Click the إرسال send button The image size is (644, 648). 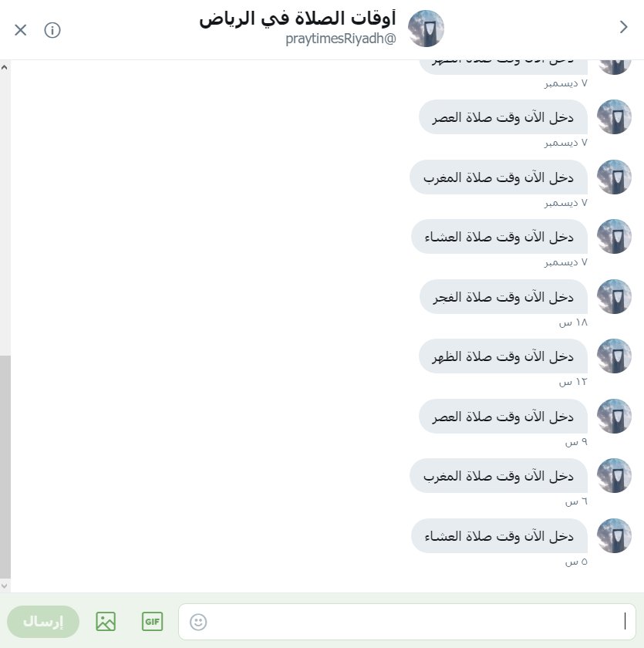(43, 622)
